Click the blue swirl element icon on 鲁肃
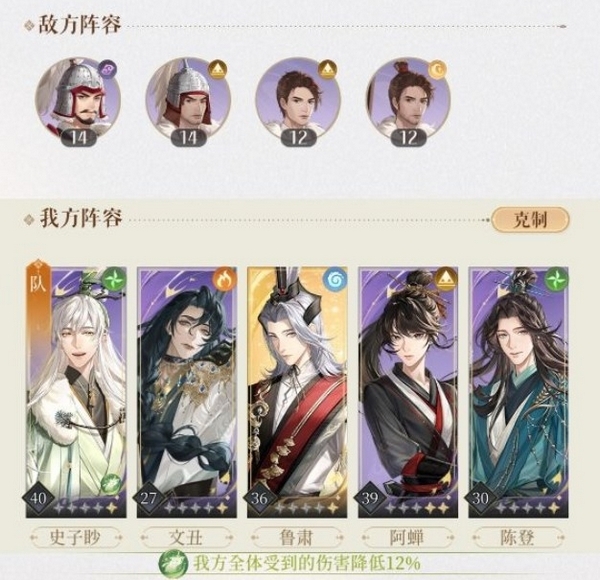The image size is (600, 580). [x=336, y=278]
